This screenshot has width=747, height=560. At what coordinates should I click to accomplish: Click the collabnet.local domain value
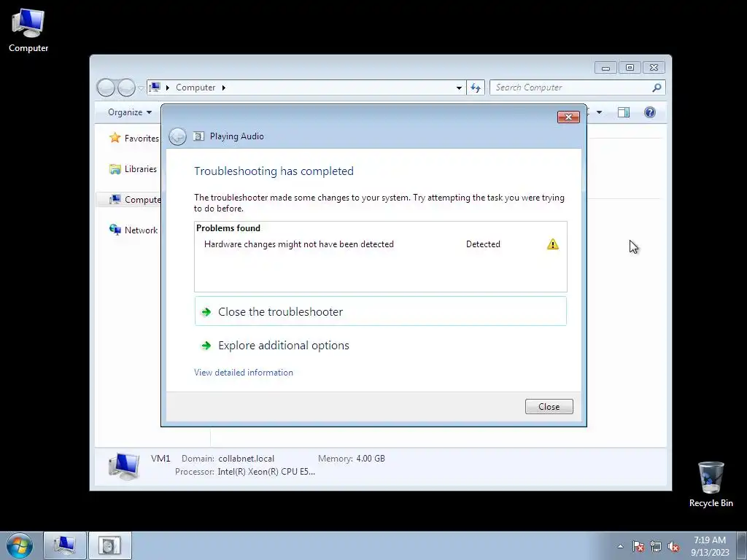247,459
